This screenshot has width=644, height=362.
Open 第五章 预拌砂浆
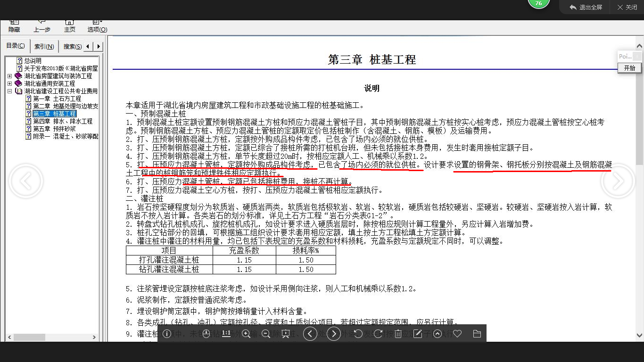54,129
